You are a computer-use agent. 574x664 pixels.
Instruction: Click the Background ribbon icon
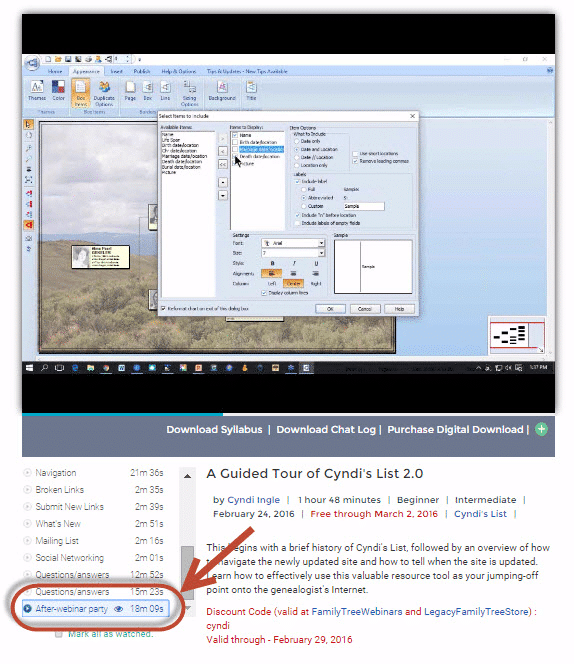point(222,91)
